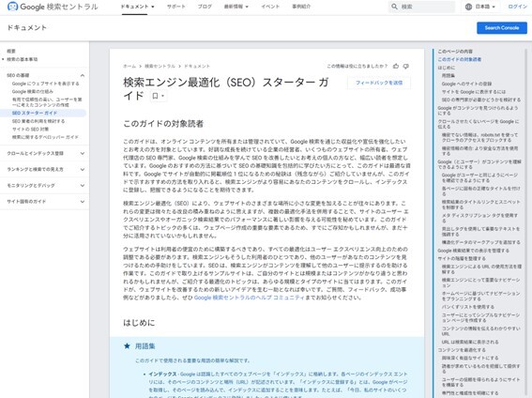Expand the サイト固有のガイド section
The width and height of the screenshot is (532, 398).
pyautogui.click(x=83, y=202)
